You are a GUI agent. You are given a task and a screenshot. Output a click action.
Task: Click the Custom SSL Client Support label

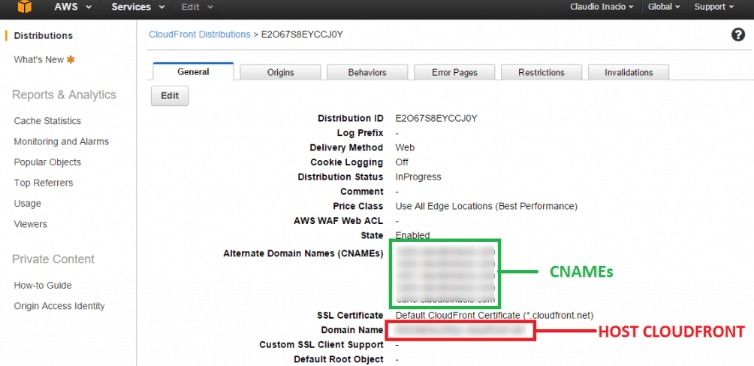click(x=321, y=345)
